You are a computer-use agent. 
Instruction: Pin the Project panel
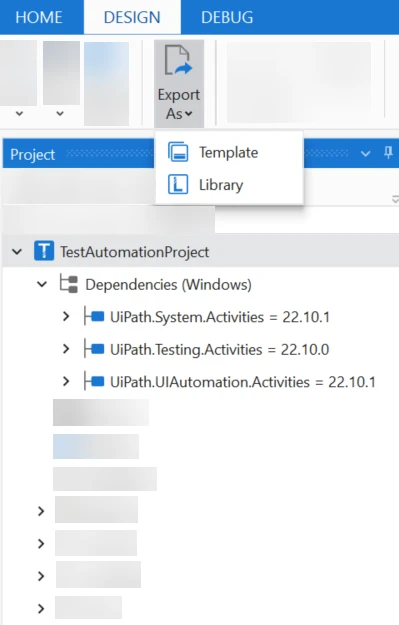(388, 152)
